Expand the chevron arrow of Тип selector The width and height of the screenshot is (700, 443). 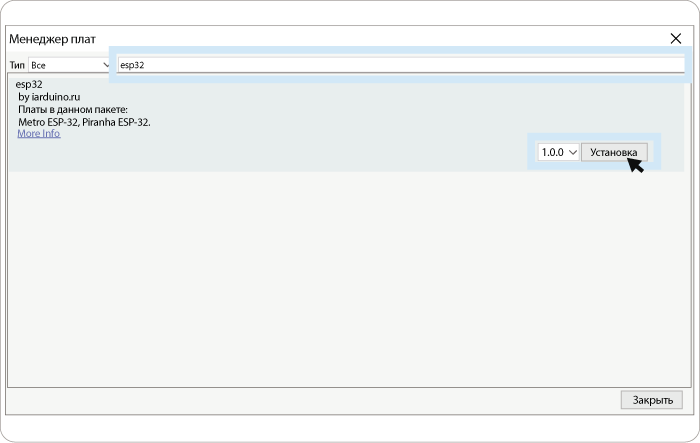coord(106,65)
